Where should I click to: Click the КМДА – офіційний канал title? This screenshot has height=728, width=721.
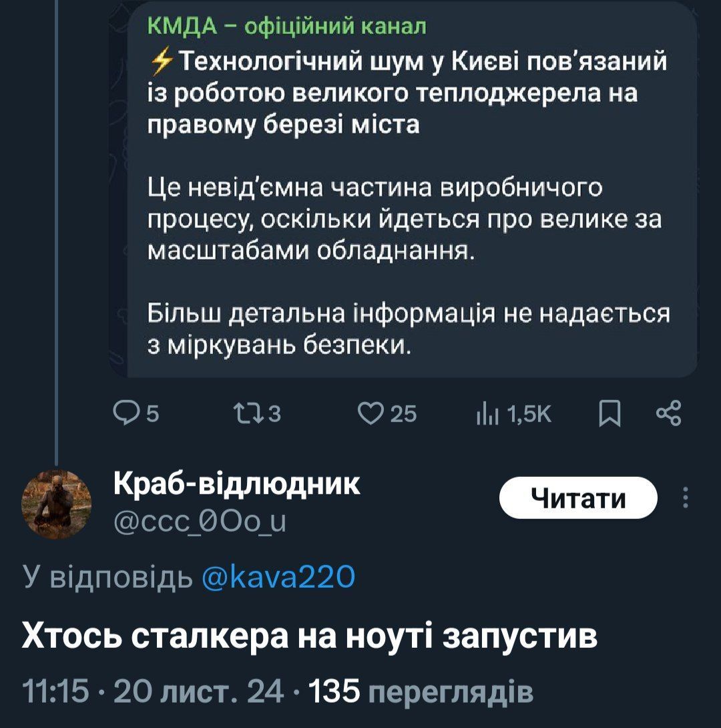pyautogui.click(x=286, y=27)
